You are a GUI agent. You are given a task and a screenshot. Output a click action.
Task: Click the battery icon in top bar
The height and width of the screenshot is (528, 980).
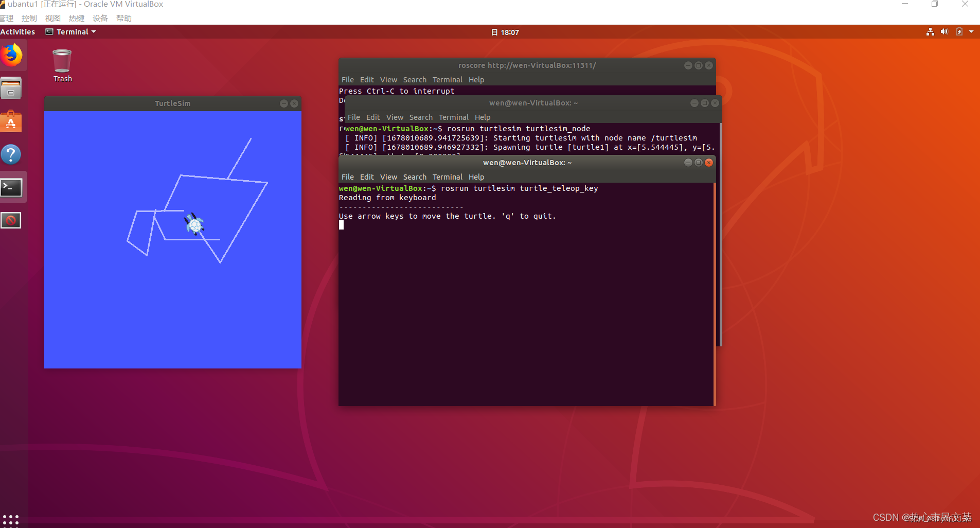point(959,32)
